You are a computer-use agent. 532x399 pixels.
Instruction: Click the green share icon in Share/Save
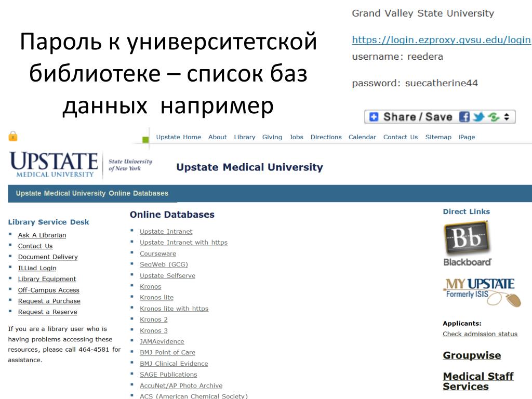494,117
